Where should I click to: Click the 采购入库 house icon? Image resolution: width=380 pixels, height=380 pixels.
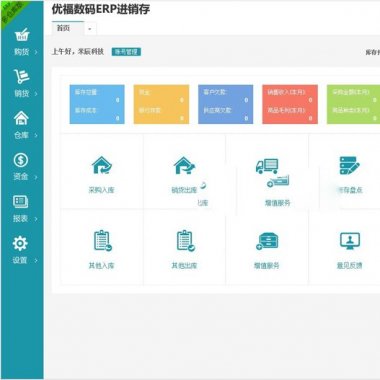(x=102, y=165)
